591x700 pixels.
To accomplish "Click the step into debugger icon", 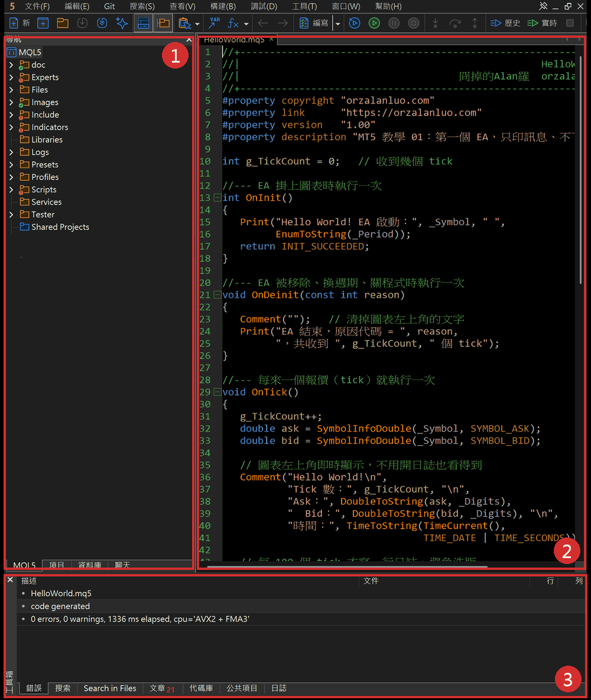I will (435, 23).
